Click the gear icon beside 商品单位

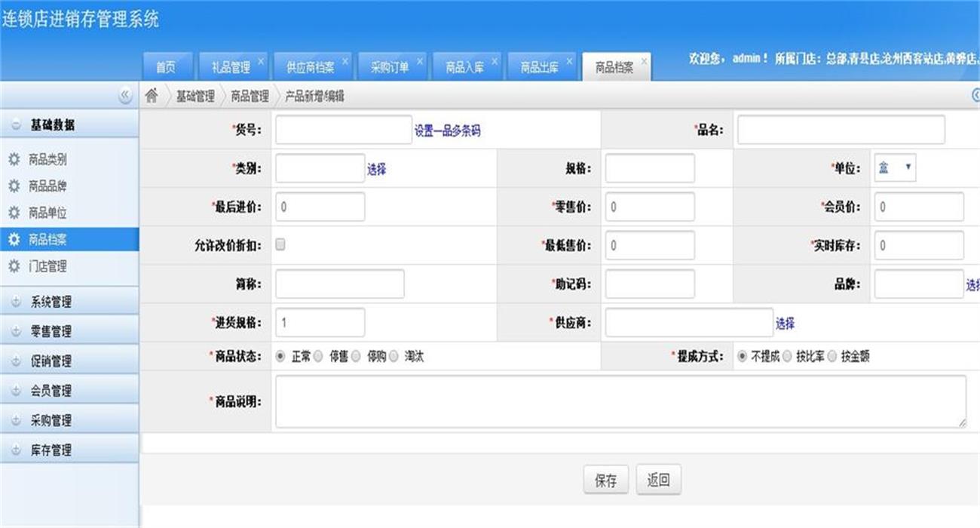tap(14, 213)
